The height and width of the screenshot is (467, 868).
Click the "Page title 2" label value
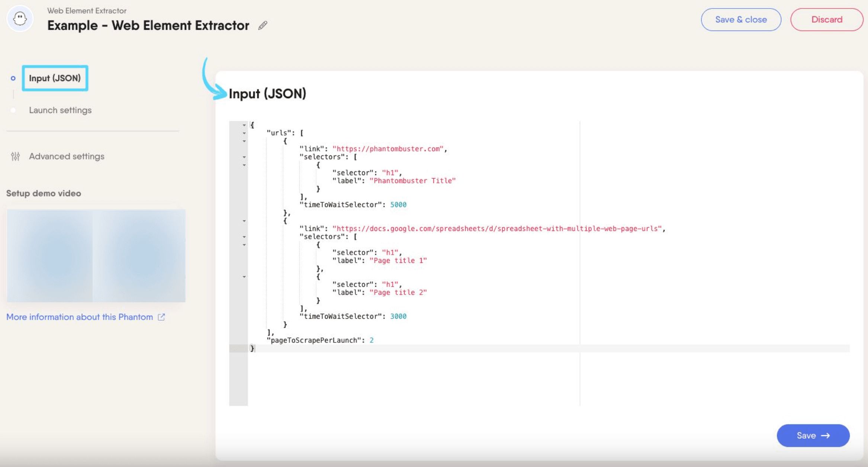pos(398,292)
